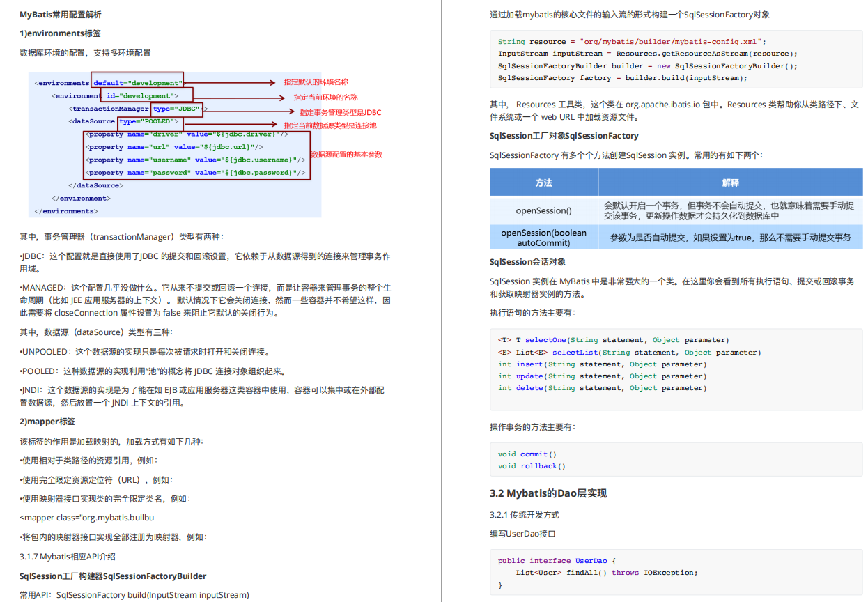Click the bullet paragraph starting with "•JNDI"
Screen dimensions: 868x602
[x=201, y=396]
